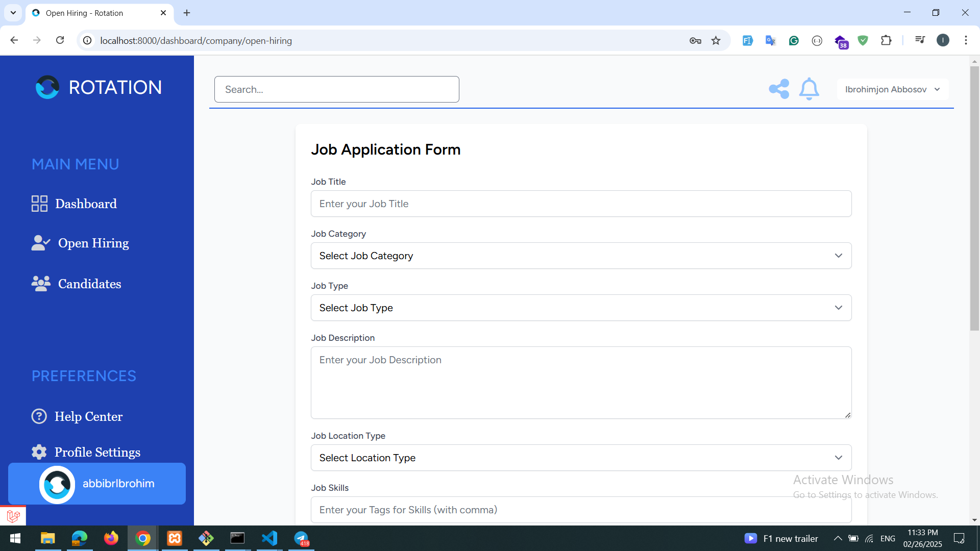
Task: Open Firefox from the taskbar
Action: pos(111,538)
